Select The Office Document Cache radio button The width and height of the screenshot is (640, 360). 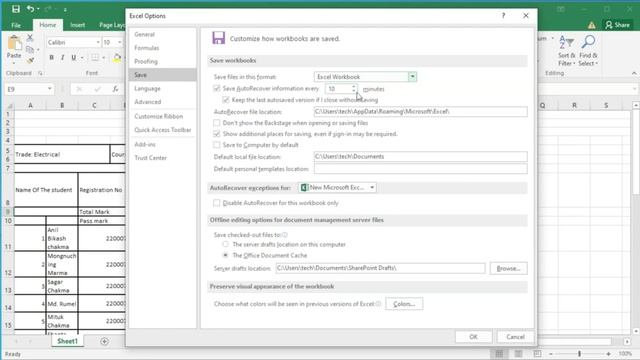(x=225, y=255)
